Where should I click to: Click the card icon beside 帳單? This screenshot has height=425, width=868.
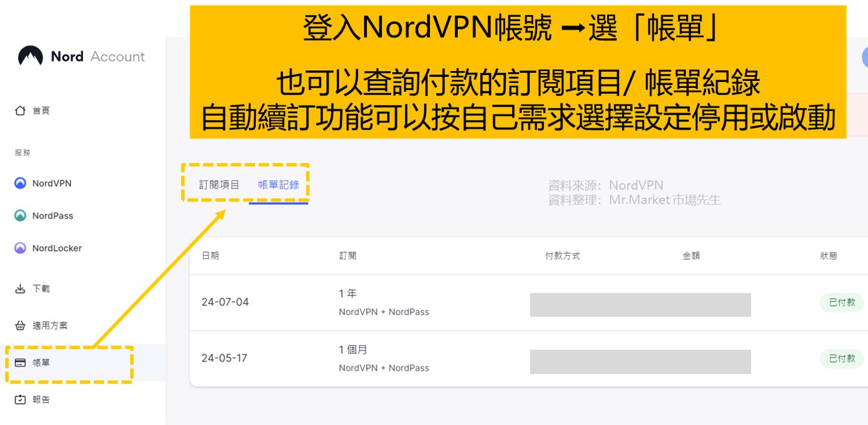coord(20,363)
